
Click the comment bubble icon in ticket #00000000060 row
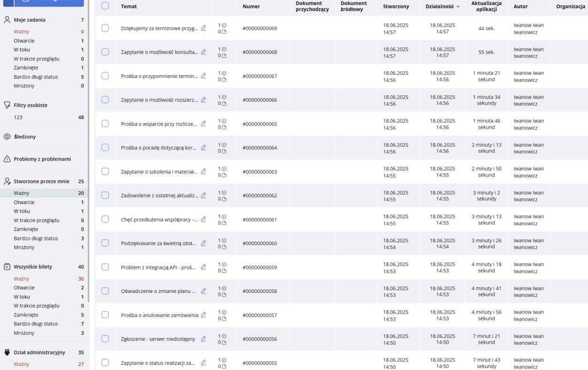[x=224, y=240]
